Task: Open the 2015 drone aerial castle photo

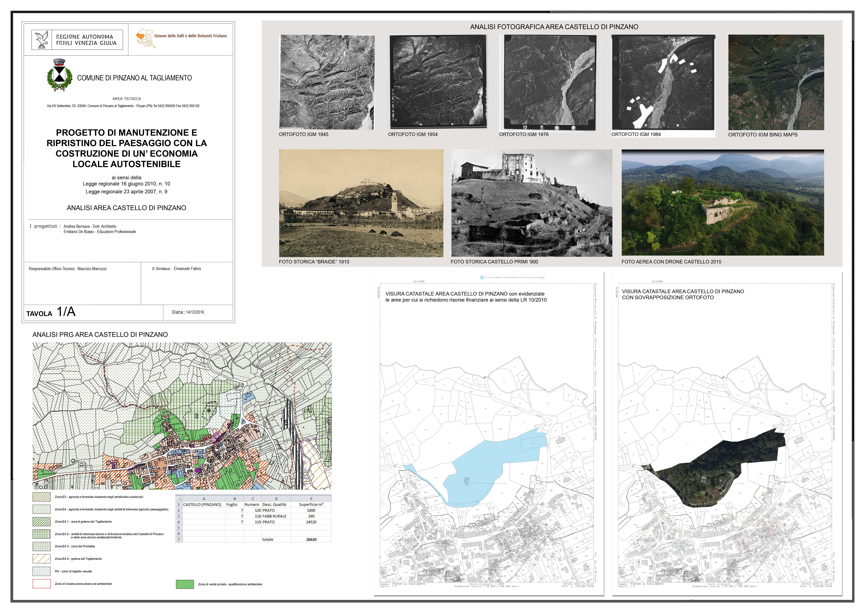Action: [723, 203]
